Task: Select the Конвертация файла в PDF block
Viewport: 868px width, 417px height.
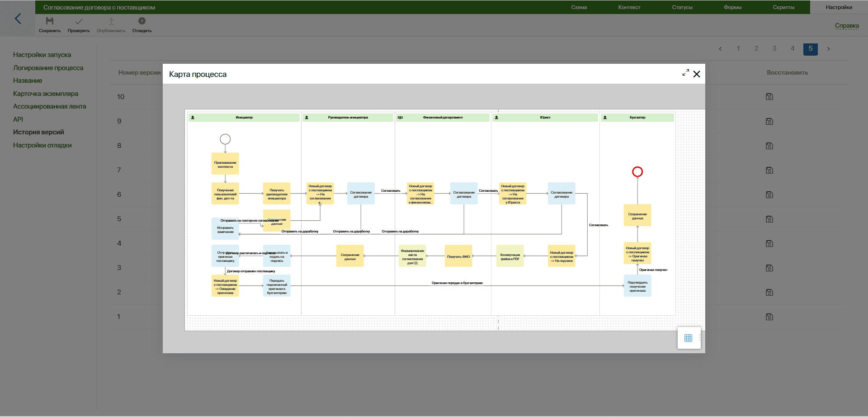Action: pyautogui.click(x=510, y=256)
